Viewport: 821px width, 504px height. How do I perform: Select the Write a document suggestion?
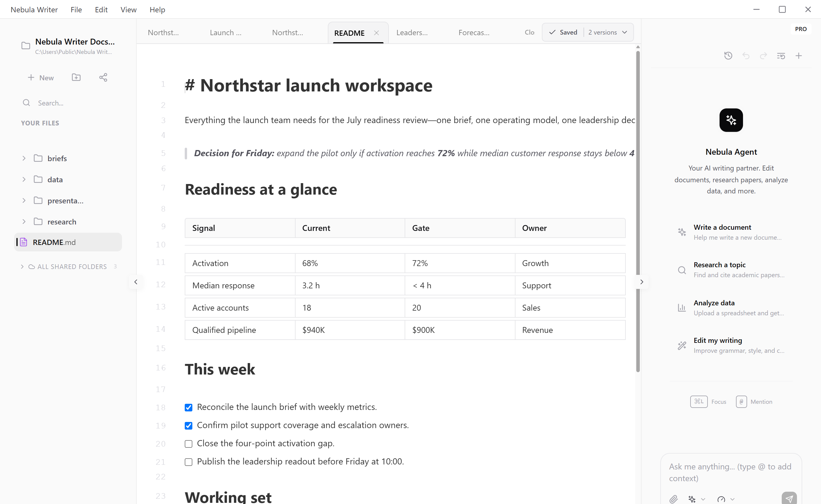click(731, 232)
